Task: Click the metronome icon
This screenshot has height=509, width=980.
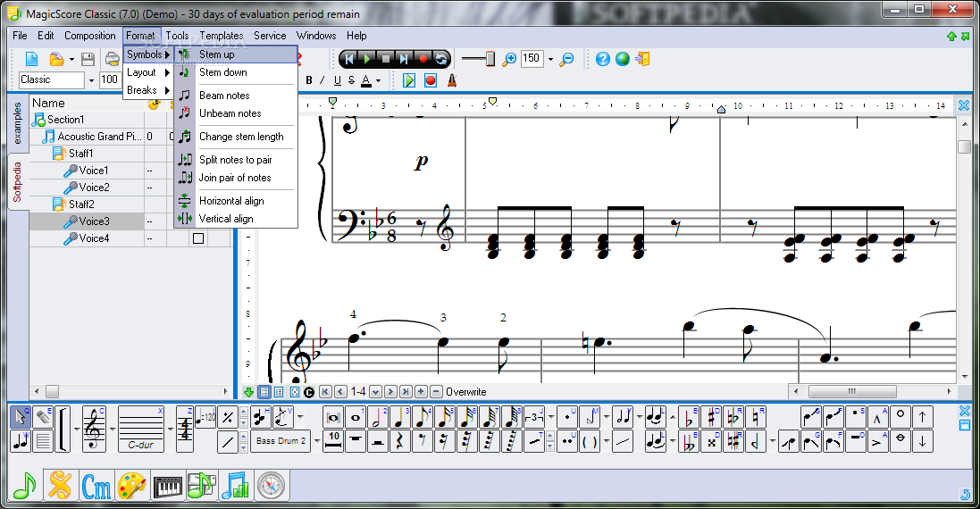Action: (x=452, y=80)
